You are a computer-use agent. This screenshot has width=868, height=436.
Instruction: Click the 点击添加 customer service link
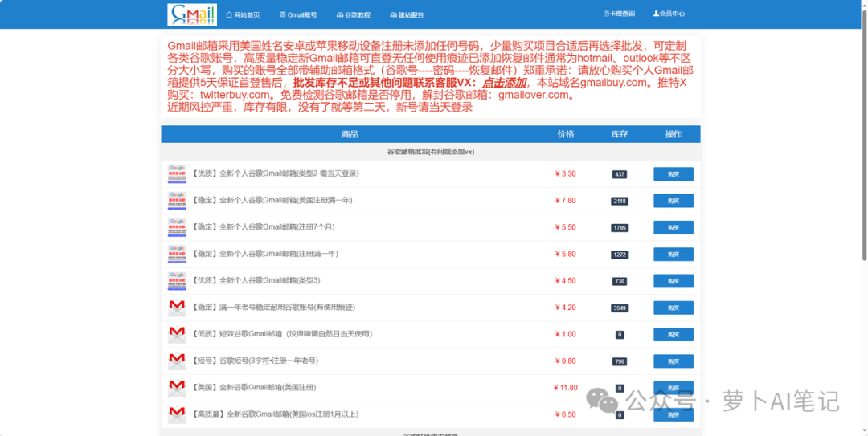pos(504,83)
